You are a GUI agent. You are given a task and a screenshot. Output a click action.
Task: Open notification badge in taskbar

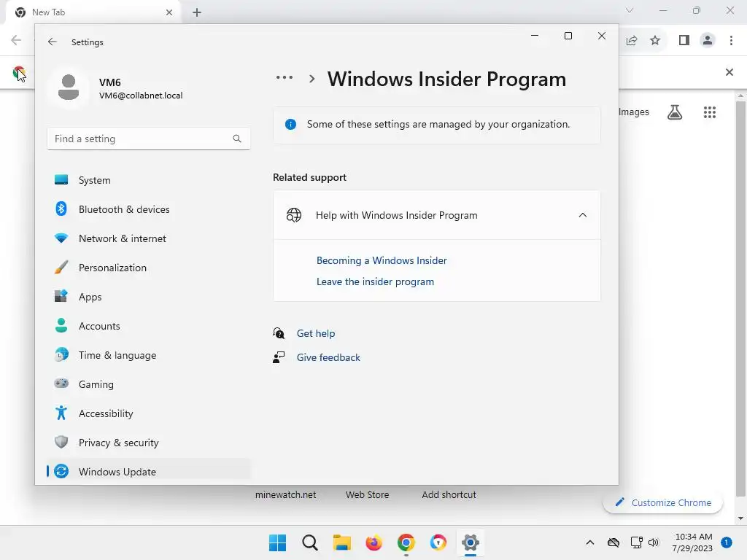727,542
